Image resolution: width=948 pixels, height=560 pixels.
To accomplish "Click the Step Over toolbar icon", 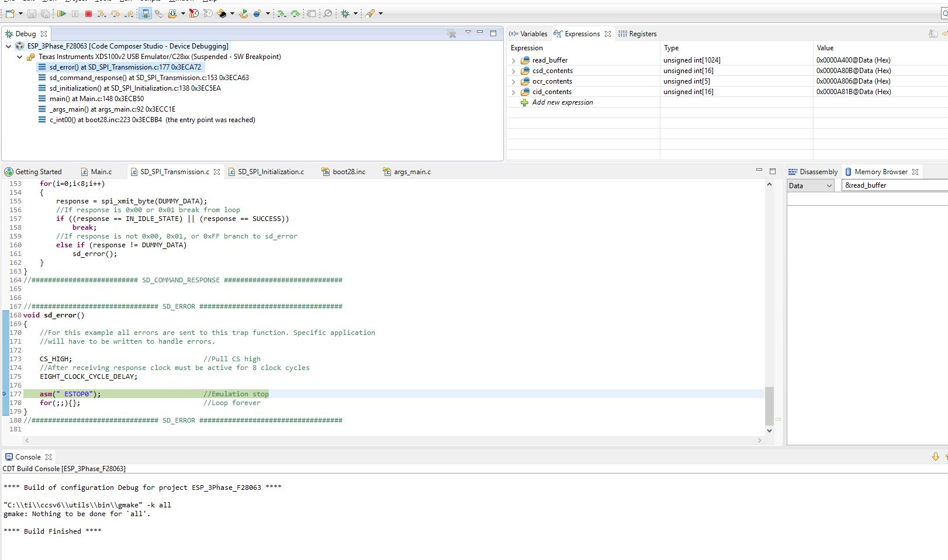I will [116, 13].
